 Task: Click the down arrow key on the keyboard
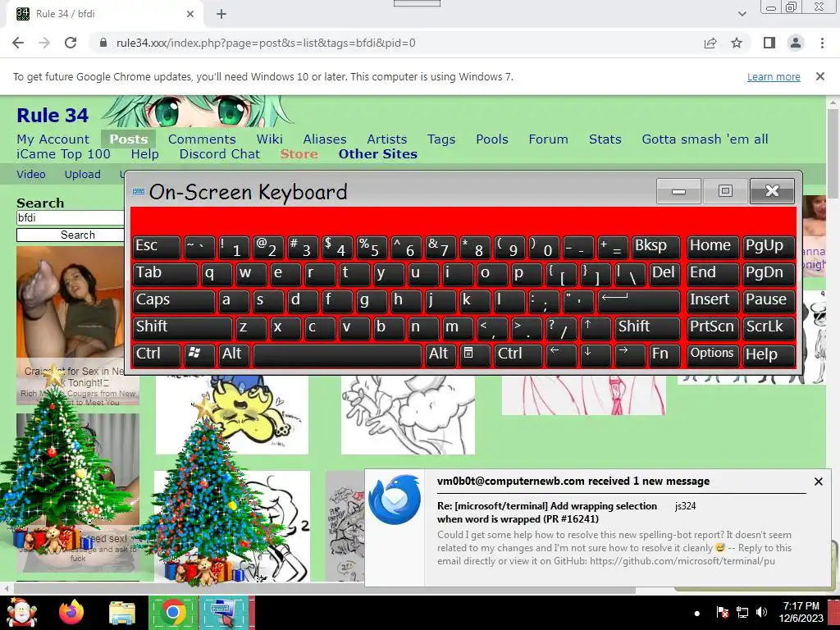tap(595, 354)
